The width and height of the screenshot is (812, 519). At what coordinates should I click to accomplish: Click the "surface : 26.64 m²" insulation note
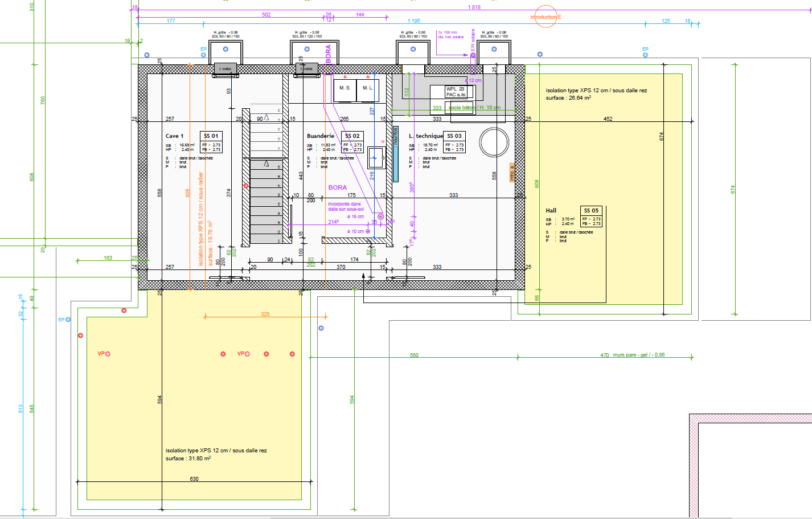(x=568, y=98)
